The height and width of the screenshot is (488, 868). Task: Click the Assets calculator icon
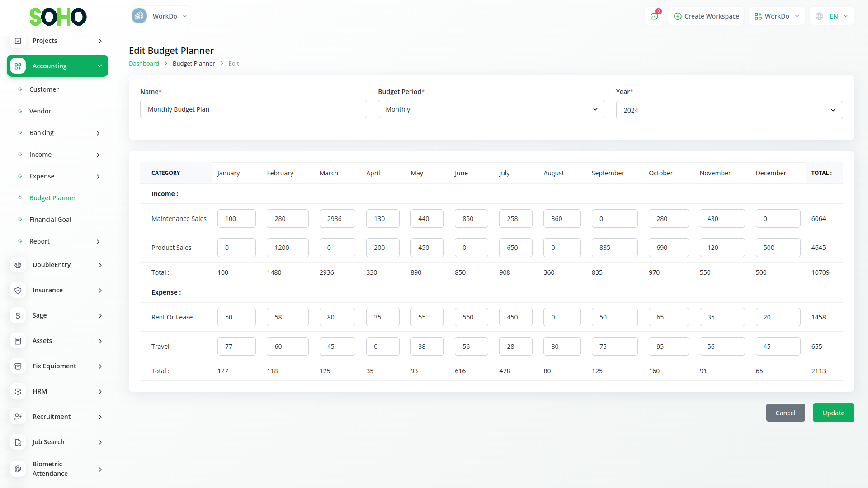click(18, 341)
